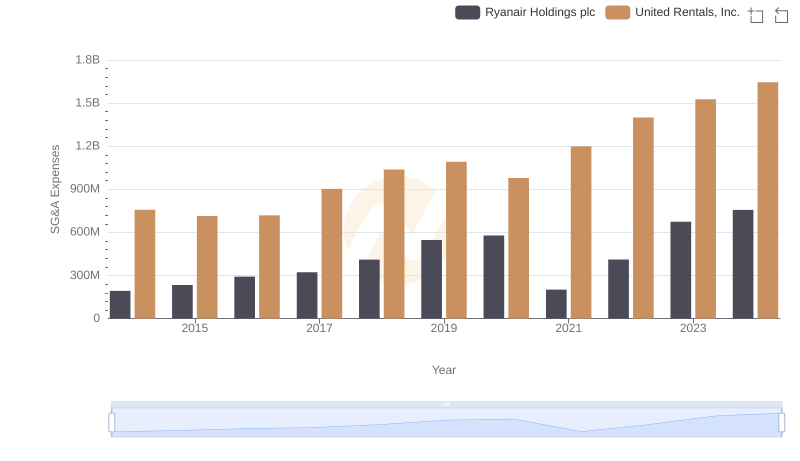Click the 900M y-axis label
The height and width of the screenshot is (461, 800).
(85, 189)
